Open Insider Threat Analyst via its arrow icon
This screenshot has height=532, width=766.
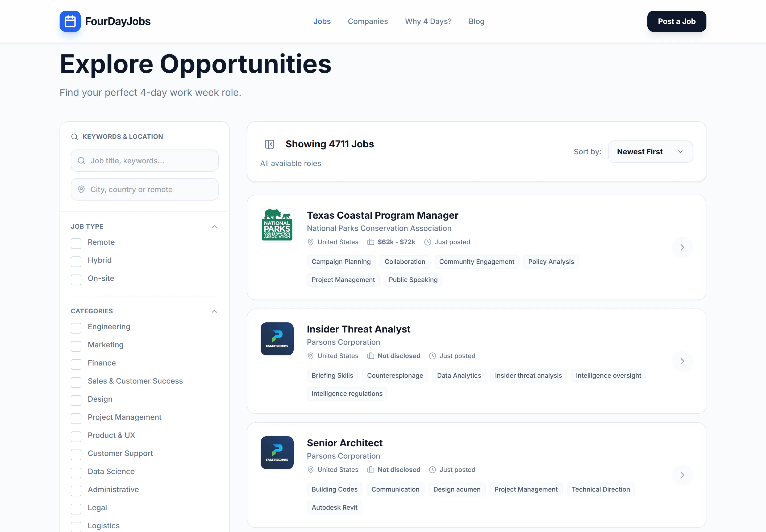pyautogui.click(x=682, y=361)
